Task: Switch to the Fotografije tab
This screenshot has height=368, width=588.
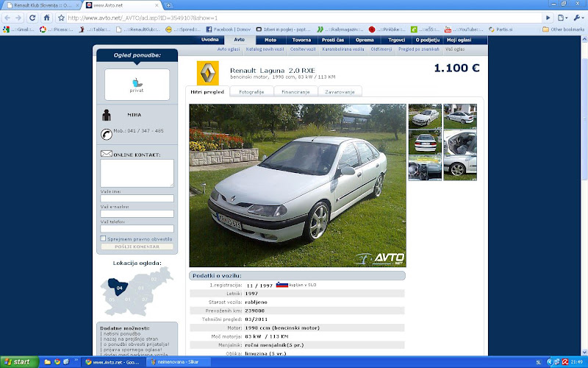Action: point(251,92)
